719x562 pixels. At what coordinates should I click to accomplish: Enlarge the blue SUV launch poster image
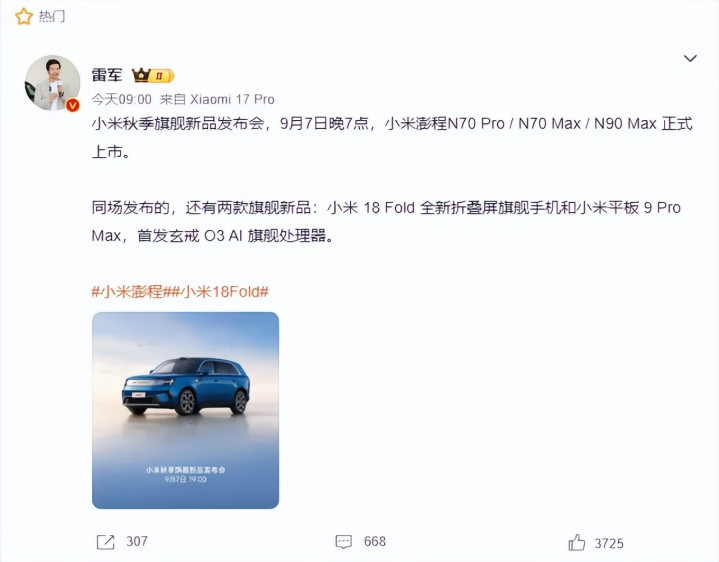(x=185, y=410)
